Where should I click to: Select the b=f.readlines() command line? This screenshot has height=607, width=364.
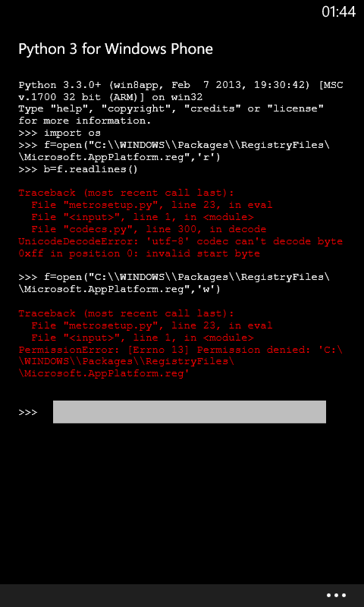point(78,169)
